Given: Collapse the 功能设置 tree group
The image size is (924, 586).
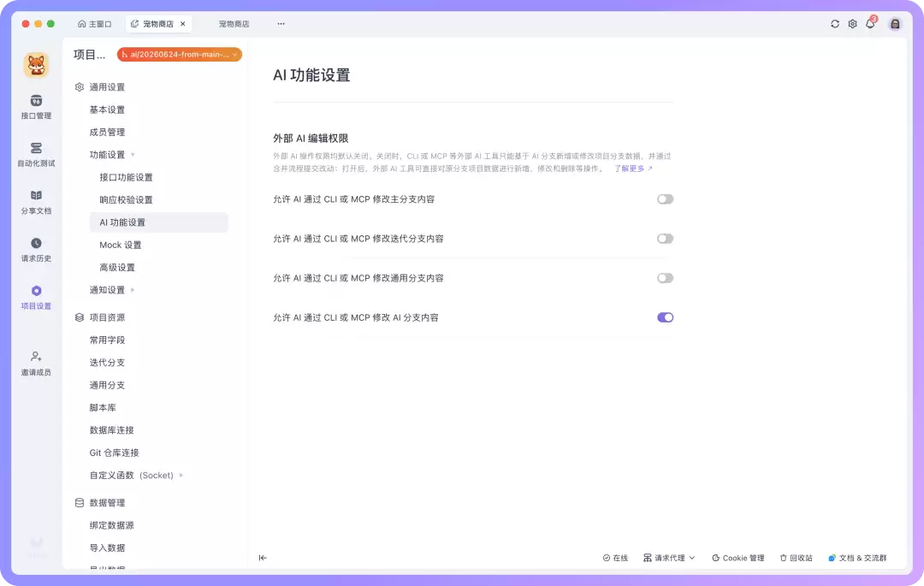Looking at the screenshot, I should [x=133, y=155].
